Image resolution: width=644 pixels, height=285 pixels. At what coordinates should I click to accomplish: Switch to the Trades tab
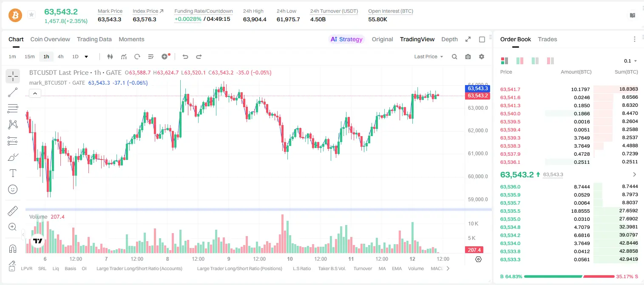pyautogui.click(x=548, y=39)
